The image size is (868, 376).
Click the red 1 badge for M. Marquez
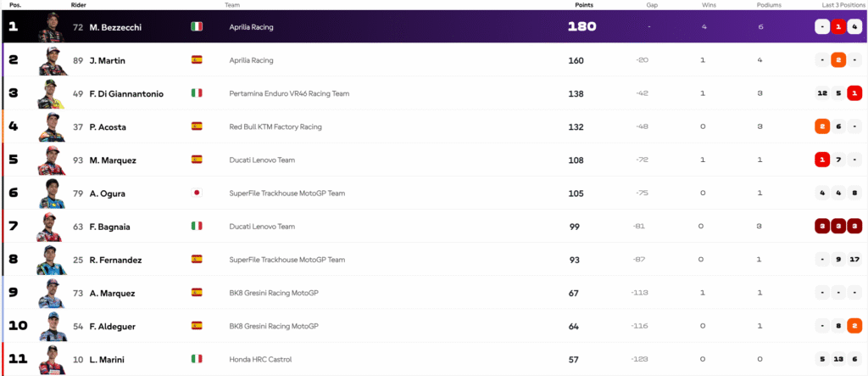coord(822,160)
